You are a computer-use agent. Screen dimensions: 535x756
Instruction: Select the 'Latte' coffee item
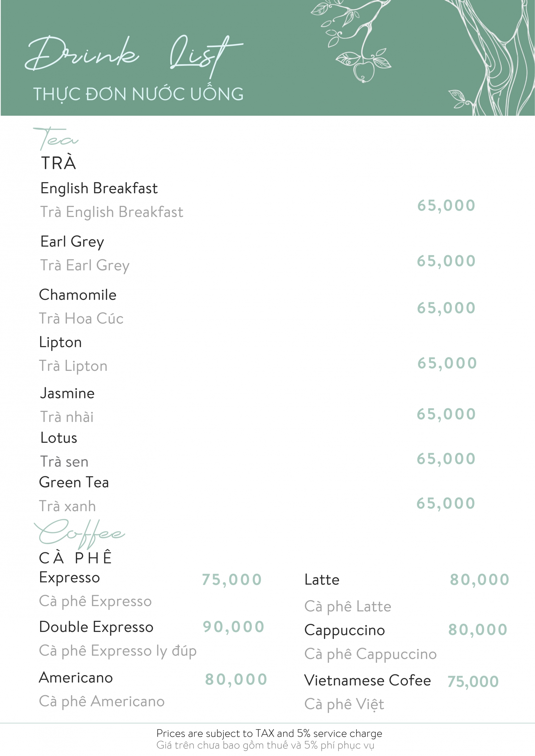click(322, 580)
